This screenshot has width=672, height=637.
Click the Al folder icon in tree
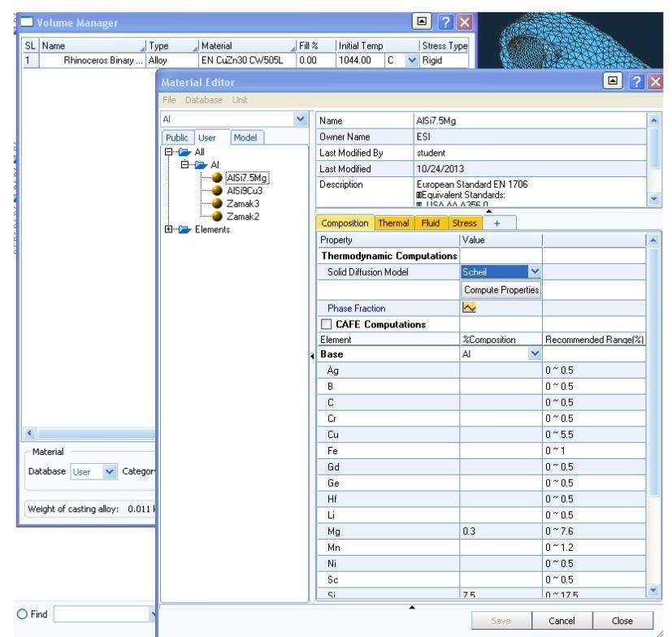click(201, 165)
